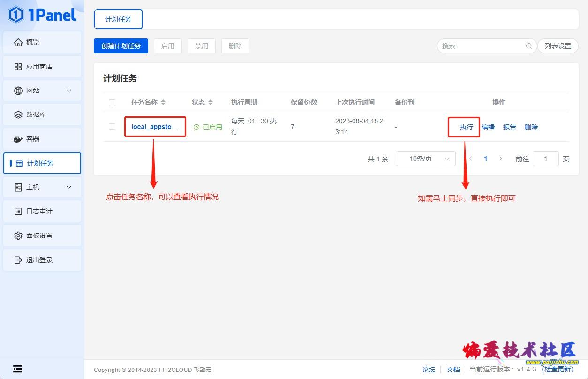Go to next page arrow

[x=501, y=159]
